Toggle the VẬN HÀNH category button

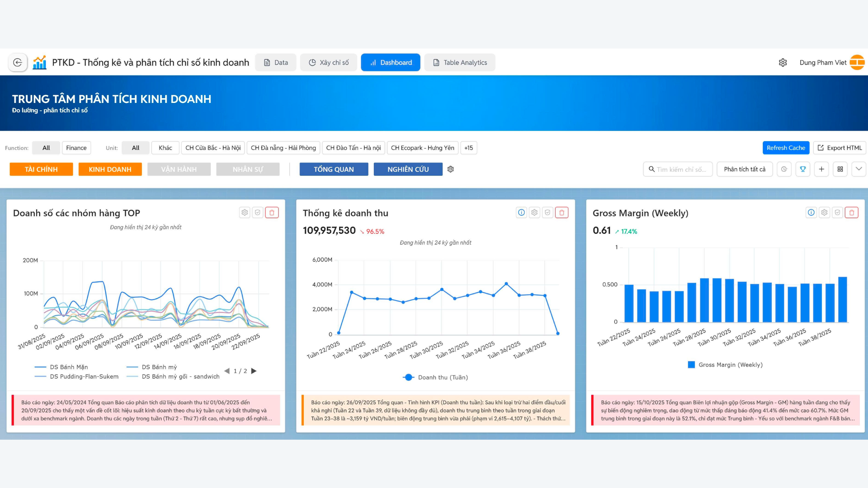point(179,169)
